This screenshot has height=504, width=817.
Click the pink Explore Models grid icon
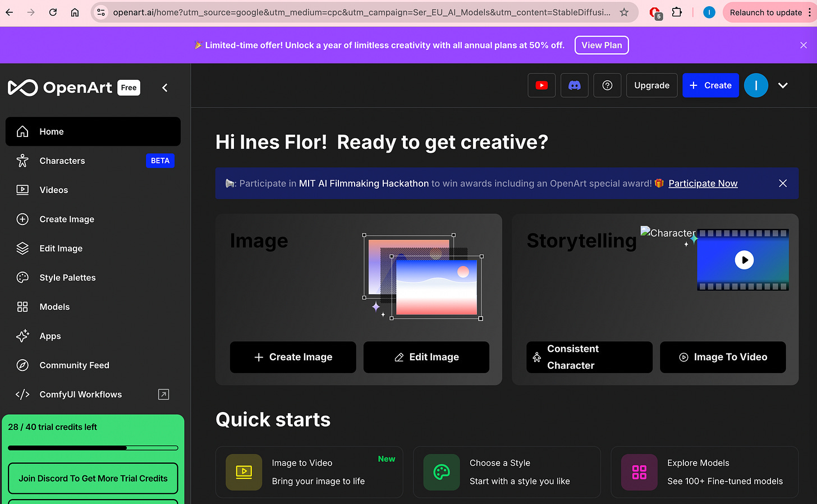click(x=639, y=472)
